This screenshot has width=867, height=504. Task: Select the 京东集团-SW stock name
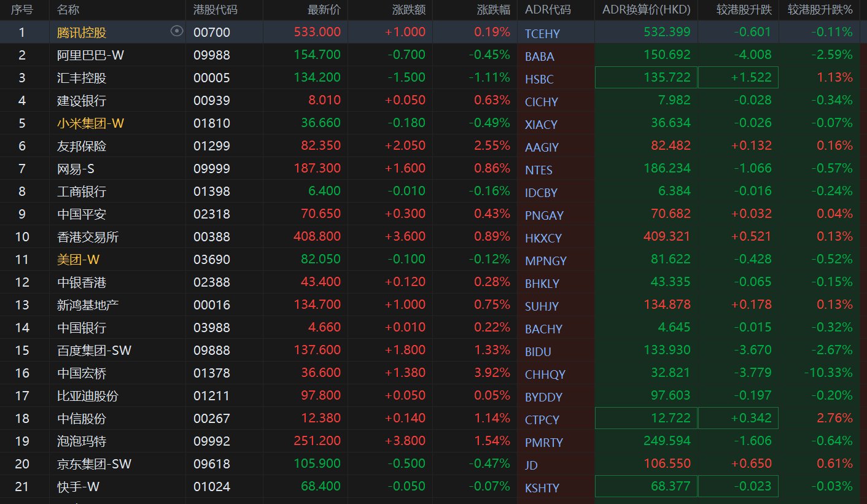click(94, 464)
